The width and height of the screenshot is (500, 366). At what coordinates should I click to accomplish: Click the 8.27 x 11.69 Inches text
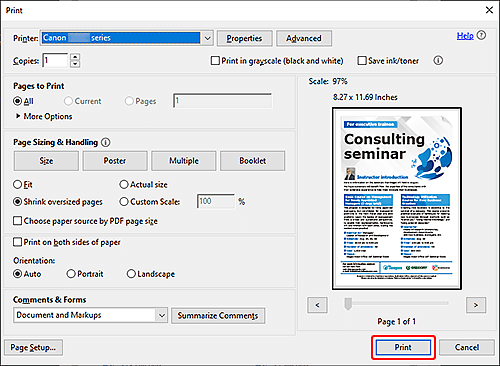click(365, 97)
